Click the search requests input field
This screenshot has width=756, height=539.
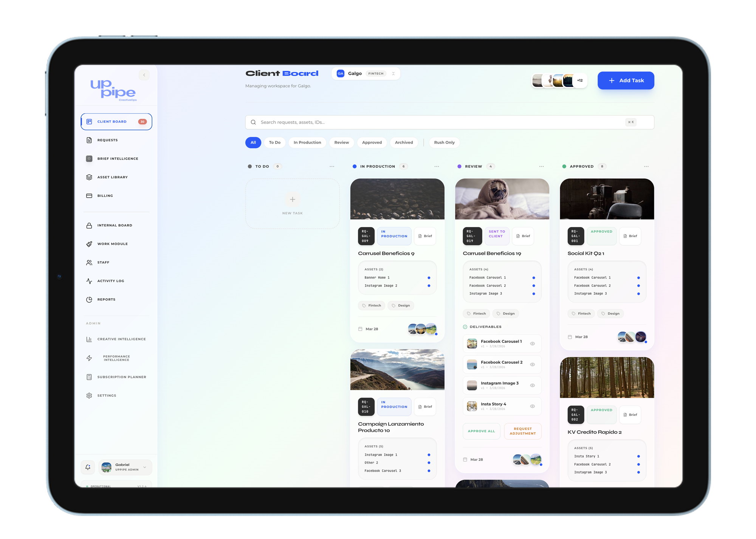click(416, 122)
